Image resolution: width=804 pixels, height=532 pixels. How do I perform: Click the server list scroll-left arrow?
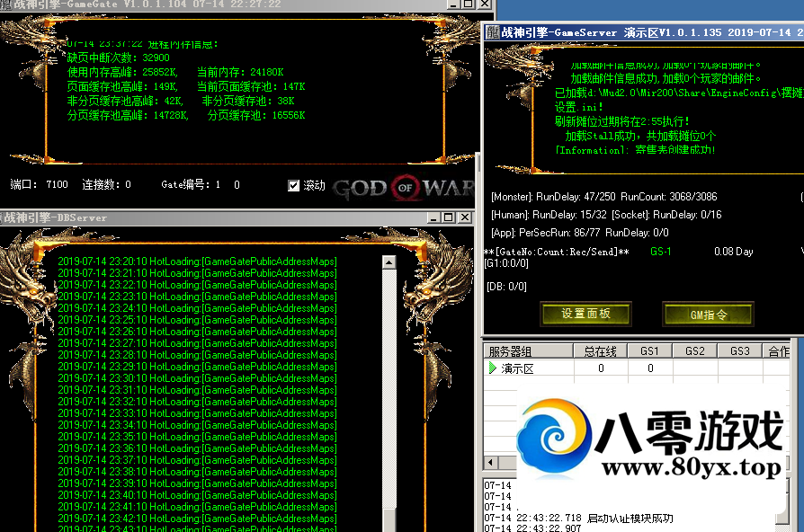point(491,462)
